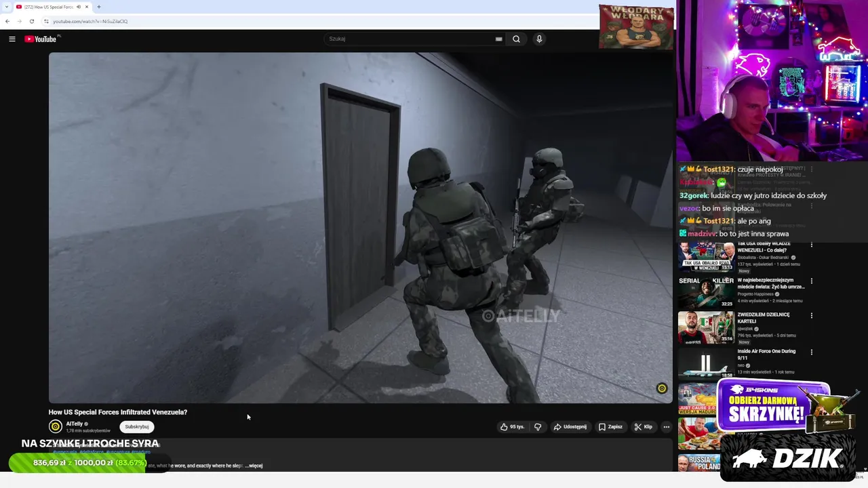Open options menu for Wenezueli video
The image size is (868, 488).
(x=812, y=245)
